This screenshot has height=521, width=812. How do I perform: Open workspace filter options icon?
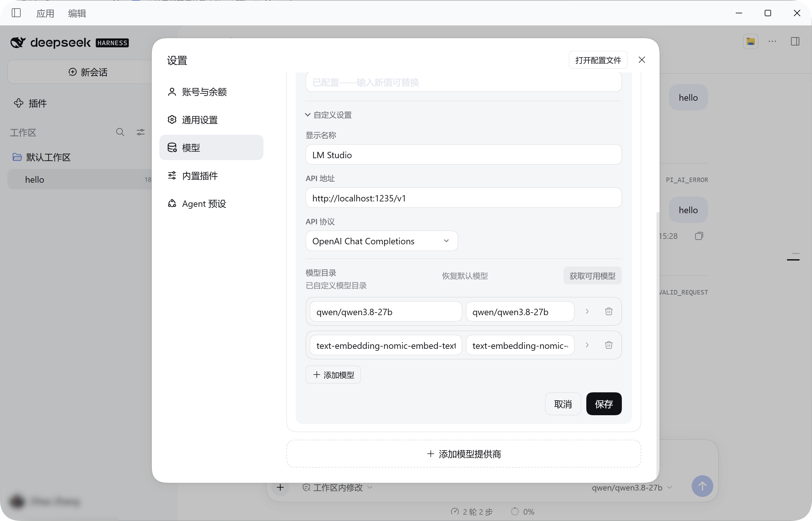coord(141,132)
